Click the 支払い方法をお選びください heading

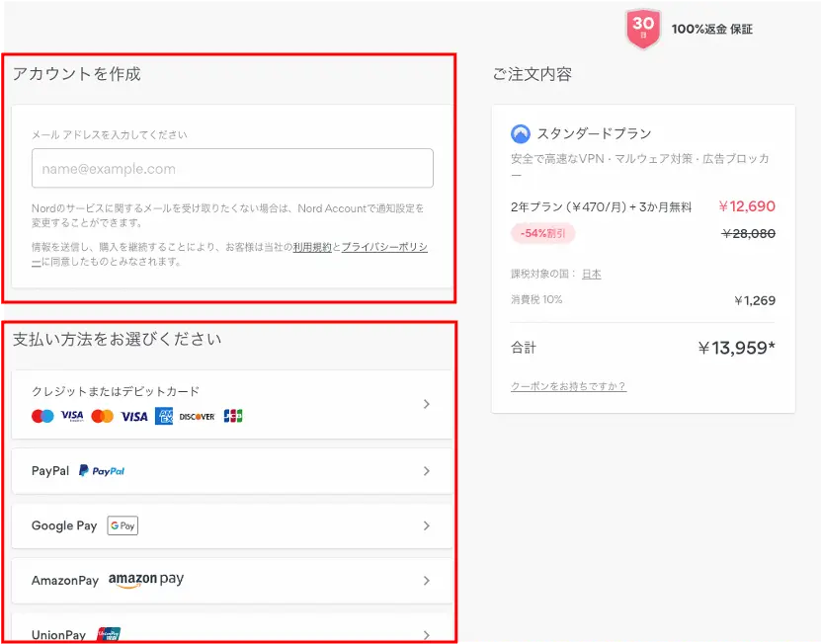tap(118, 339)
